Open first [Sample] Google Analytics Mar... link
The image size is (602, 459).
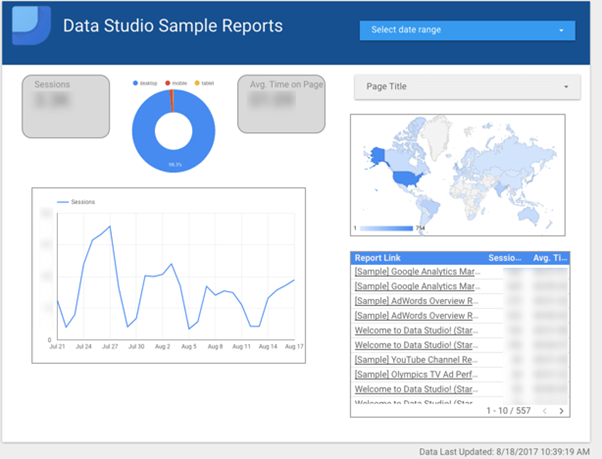417,272
